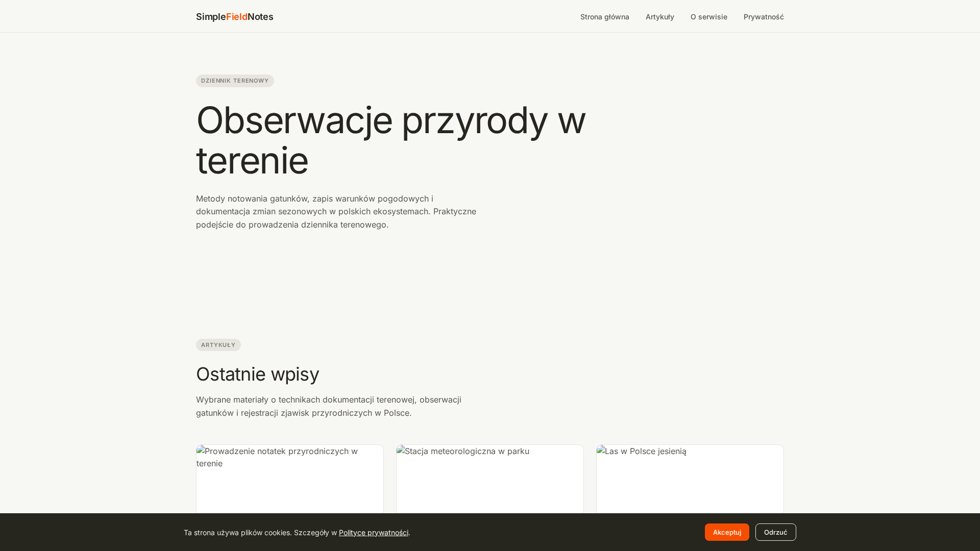Open the Polityce prywatności link
Screen dimensions: 980x551
point(374,533)
